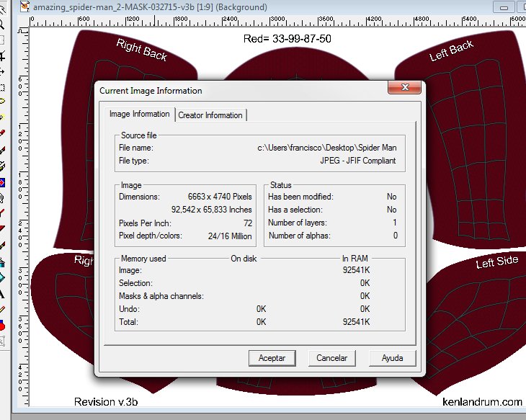Image resolution: width=526 pixels, height=420 pixels.
Task: Select the Crop tool
Action: pos(2,55)
